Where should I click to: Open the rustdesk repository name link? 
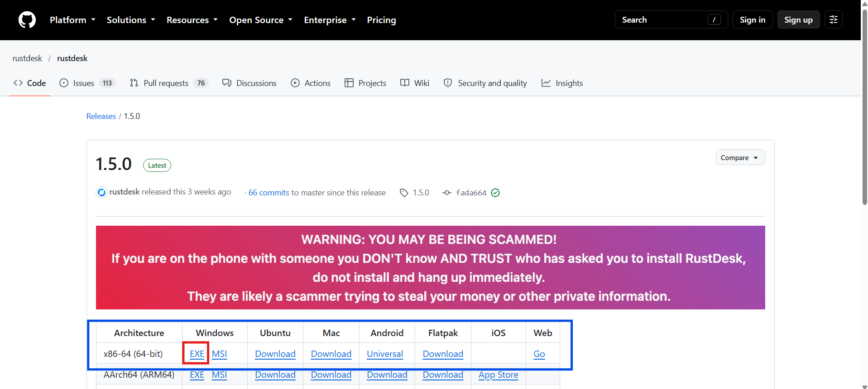[x=72, y=58]
